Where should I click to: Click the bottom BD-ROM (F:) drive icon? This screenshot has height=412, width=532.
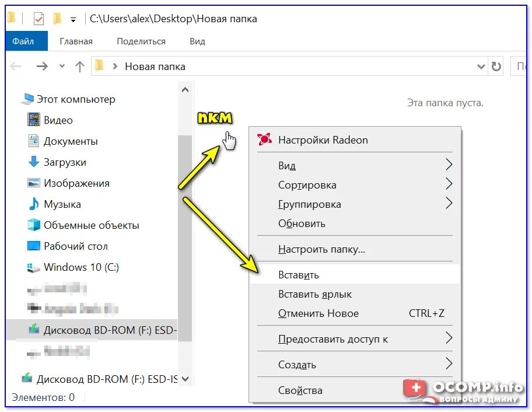pyautogui.click(x=27, y=378)
